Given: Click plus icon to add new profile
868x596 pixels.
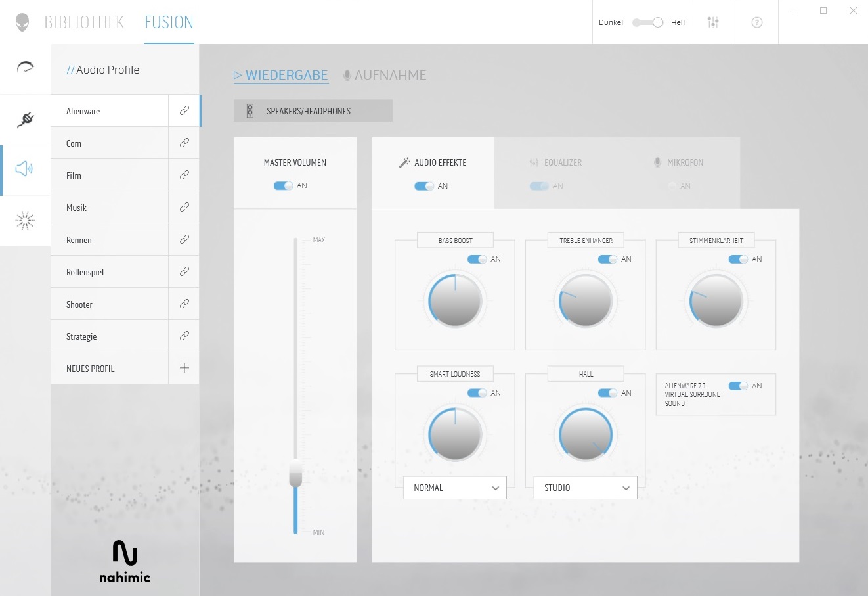Looking at the screenshot, I should coord(184,368).
